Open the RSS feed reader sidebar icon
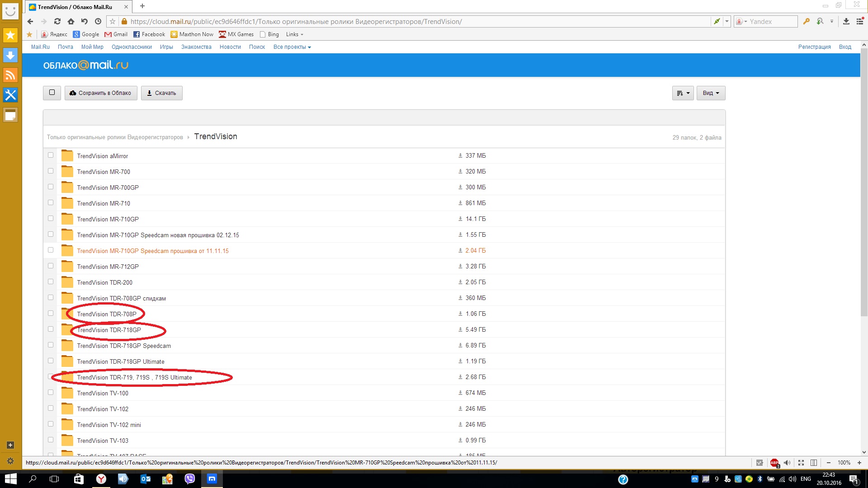 pos(10,75)
